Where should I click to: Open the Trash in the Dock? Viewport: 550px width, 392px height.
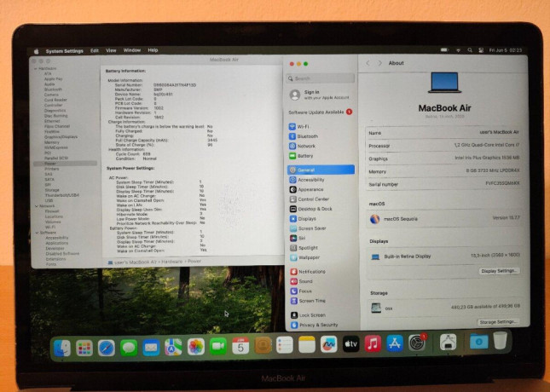[501, 341]
